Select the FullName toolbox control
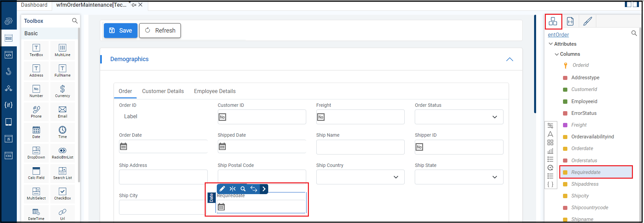This screenshot has height=223, width=644. (x=63, y=71)
